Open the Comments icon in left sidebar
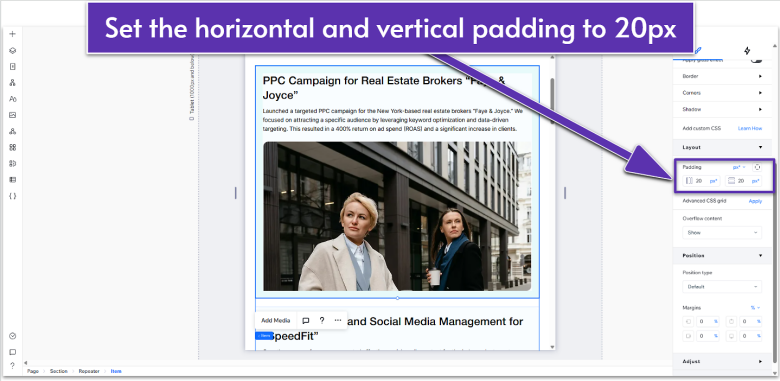780x381 pixels. point(13,352)
